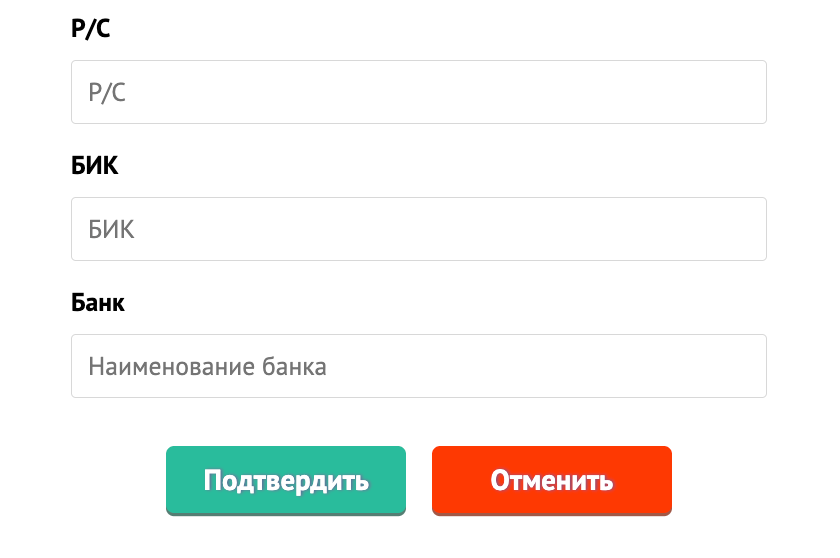
Task: Click the Подтвердить button
Action: (286, 480)
